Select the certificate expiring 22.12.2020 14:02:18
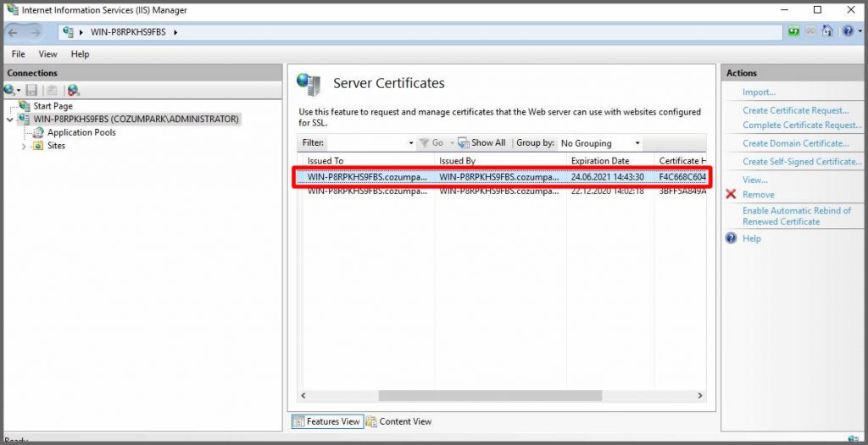Image resolution: width=868 pixels, height=445 pixels. point(502,191)
